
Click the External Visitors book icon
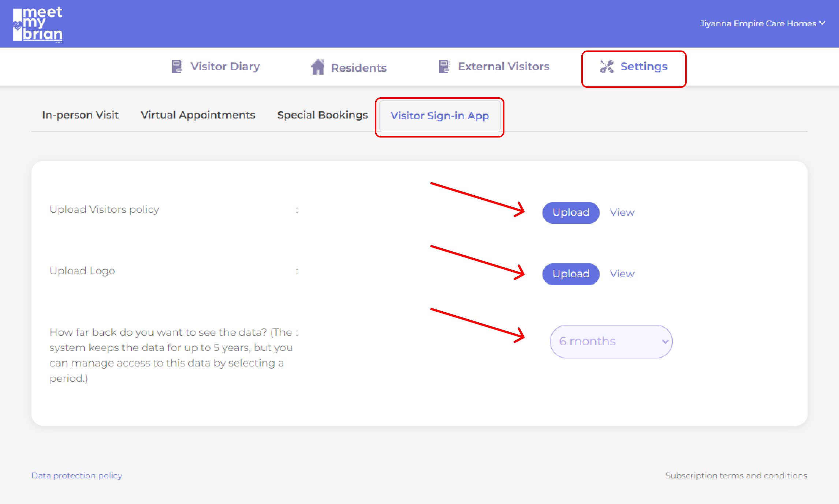[444, 67]
